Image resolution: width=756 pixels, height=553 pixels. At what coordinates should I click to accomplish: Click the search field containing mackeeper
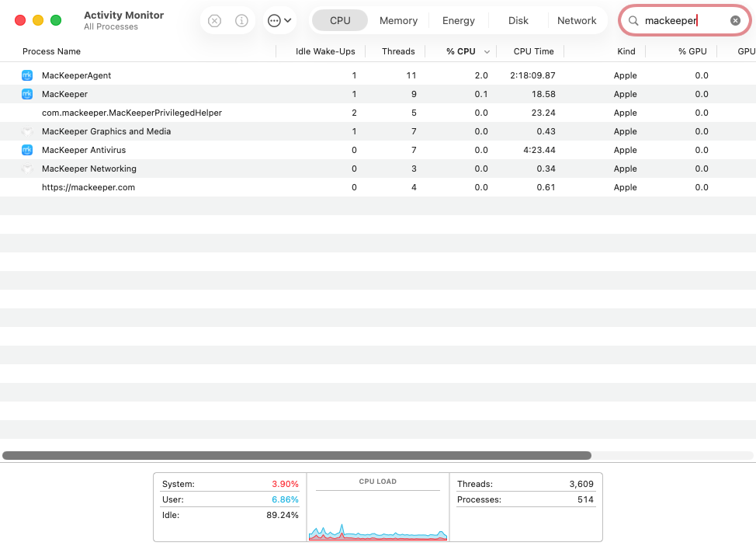pyautogui.click(x=685, y=20)
